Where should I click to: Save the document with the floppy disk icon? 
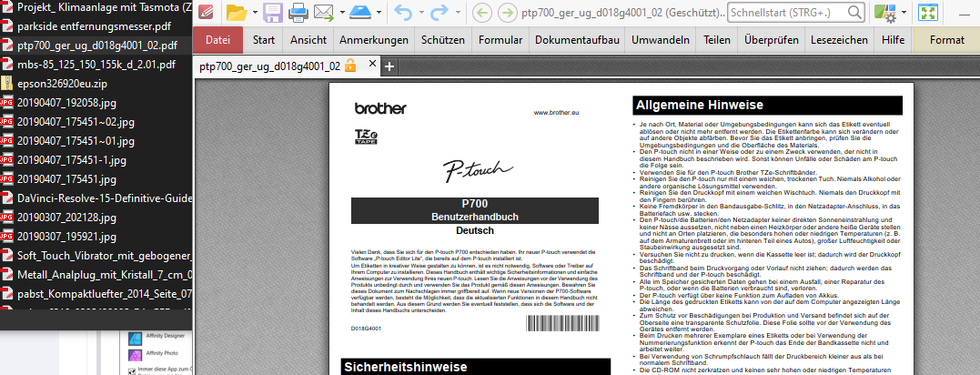click(272, 12)
